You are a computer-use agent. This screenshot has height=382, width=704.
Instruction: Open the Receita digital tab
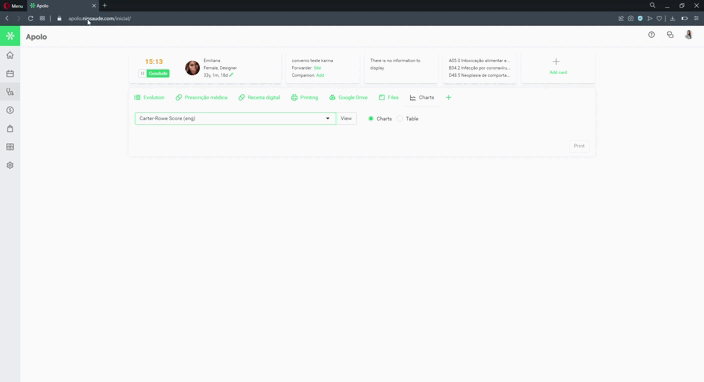click(x=259, y=97)
